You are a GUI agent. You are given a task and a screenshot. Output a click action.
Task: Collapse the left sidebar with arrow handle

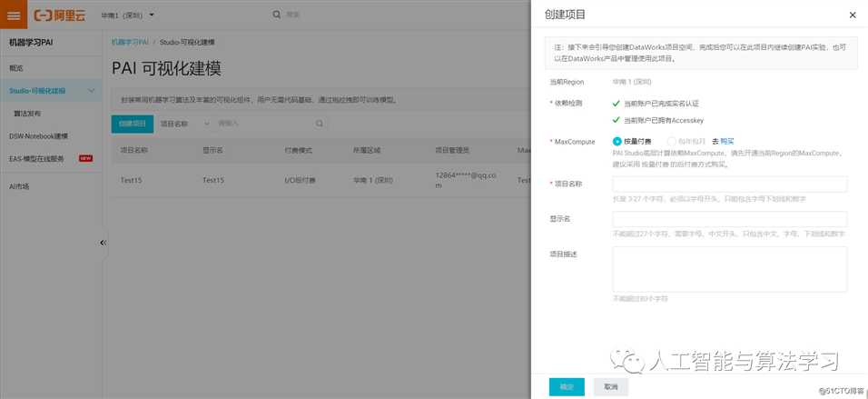point(103,243)
